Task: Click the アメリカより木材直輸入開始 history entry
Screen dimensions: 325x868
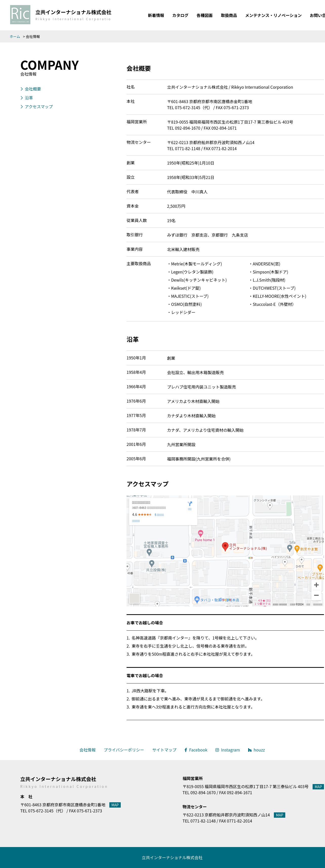Action: click(x=193, y=401)
